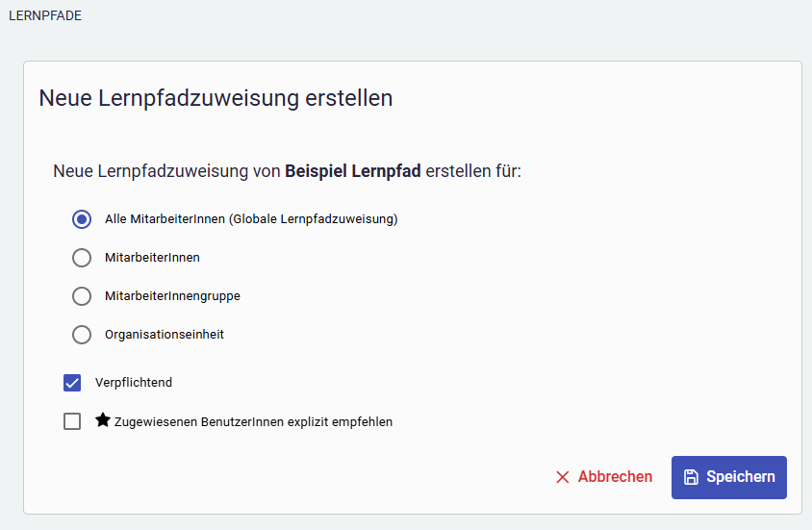Click the floppy disk icon in Speichern button
The height and width of the screenshot is (530, 812).
(x=691, y=477)
